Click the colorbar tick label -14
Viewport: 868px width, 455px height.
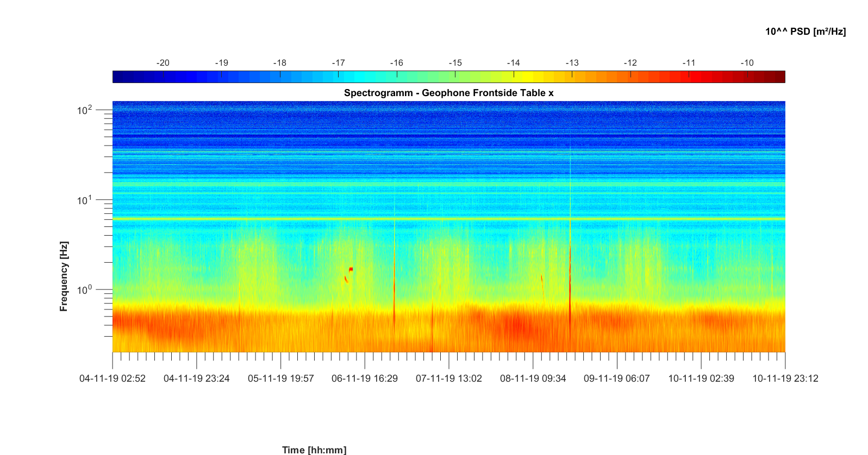coord(514,63)
